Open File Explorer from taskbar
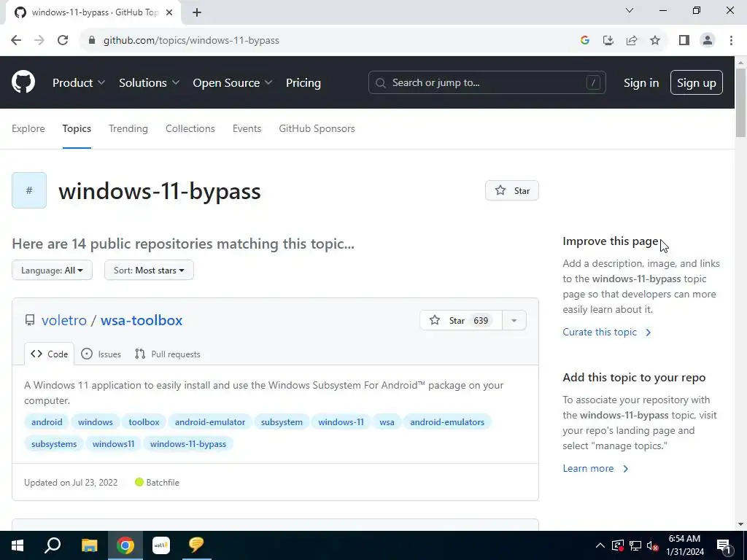747x560 pixels. [x=89, y=545]
